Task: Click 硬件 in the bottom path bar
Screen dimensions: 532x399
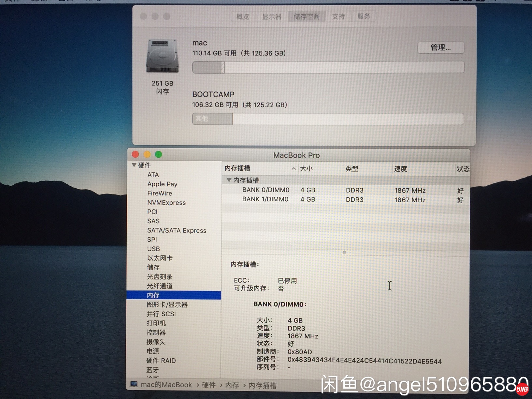Action: (208, 385)
